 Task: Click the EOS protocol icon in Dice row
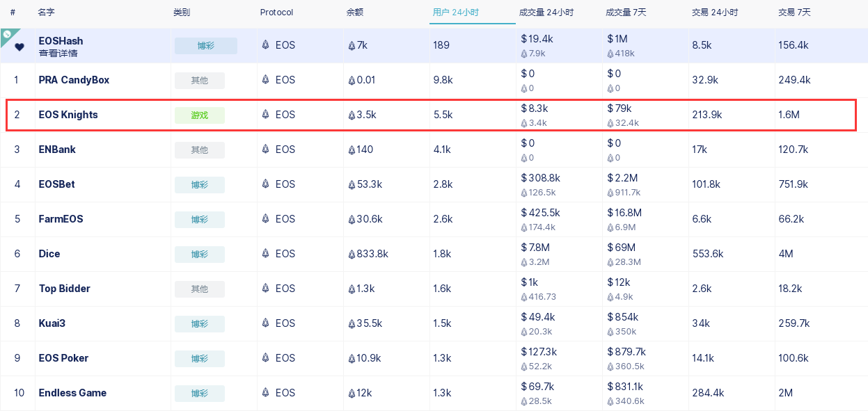(x=265, y=253)
